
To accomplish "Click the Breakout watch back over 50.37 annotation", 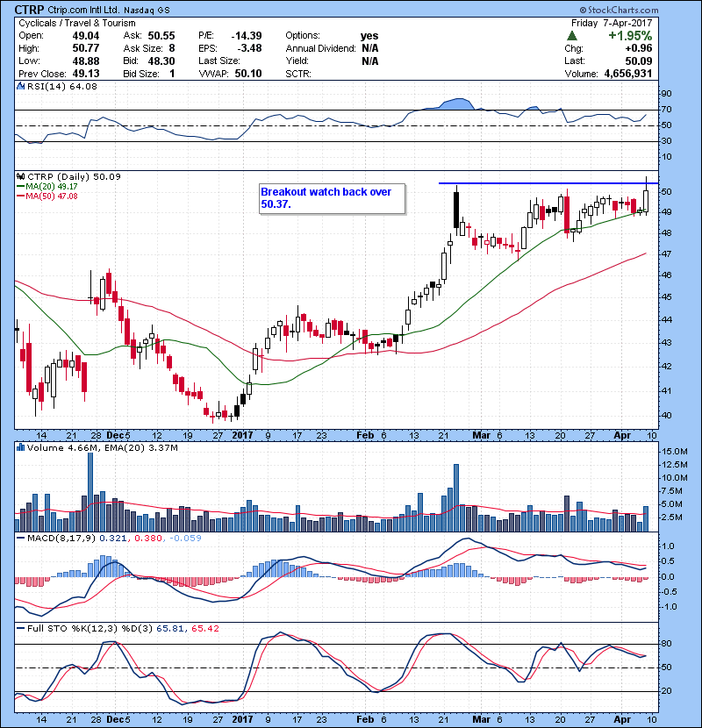I will (333, 199).
